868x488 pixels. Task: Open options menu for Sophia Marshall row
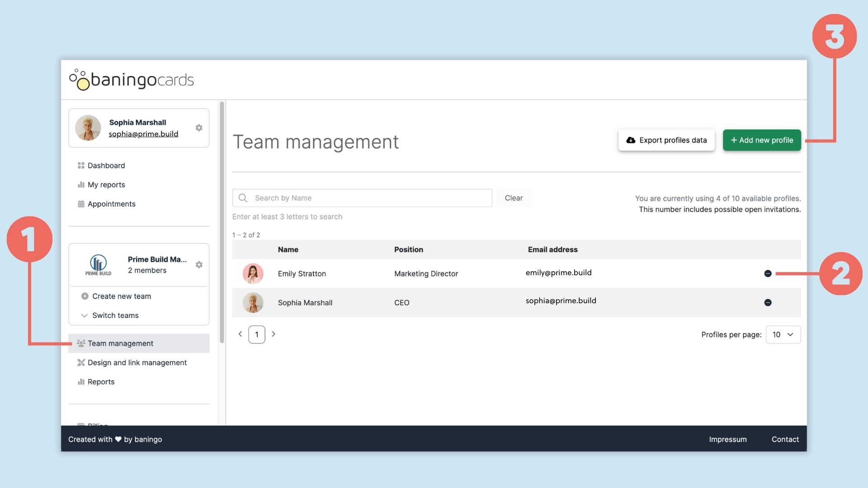768,303
